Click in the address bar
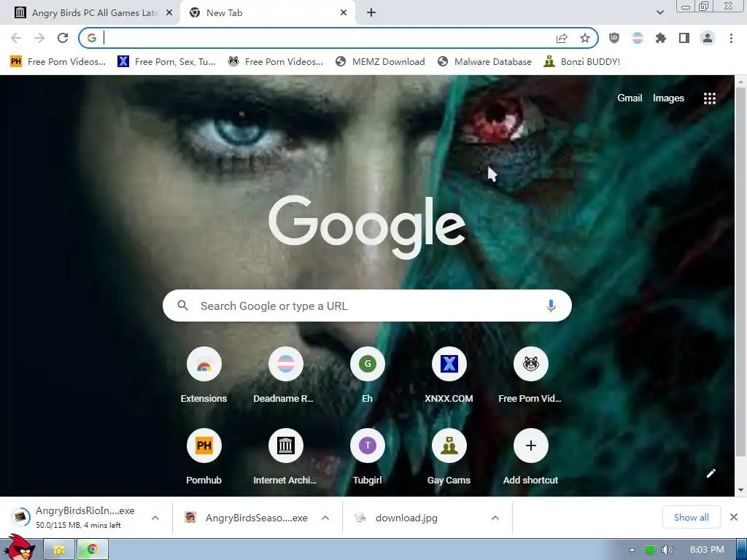The height and width of the screenshot is (560, 747). coord(329,38)
